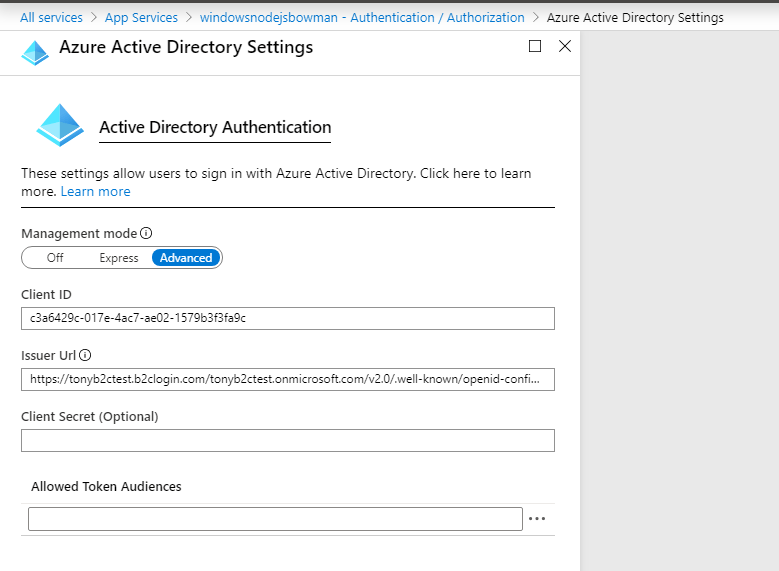779x571 pixels.
Task: Focus the Issuer Url input field
Action: point(288,379)
